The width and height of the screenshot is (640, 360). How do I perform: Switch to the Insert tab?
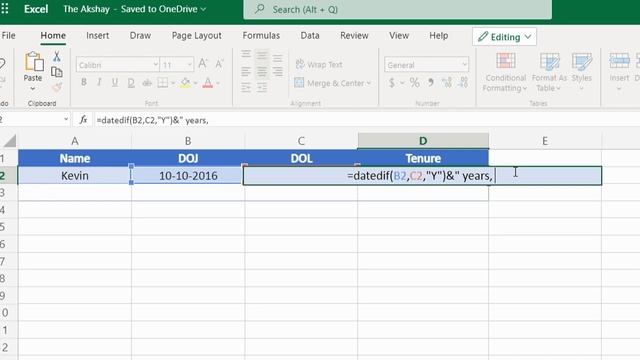coord(98,36)
